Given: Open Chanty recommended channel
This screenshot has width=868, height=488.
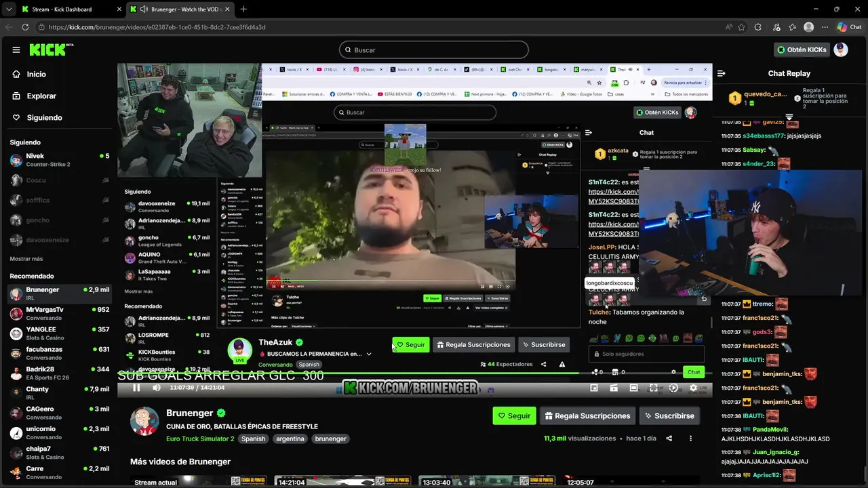Looking at the screenshot, I should [x=59, y=393].
